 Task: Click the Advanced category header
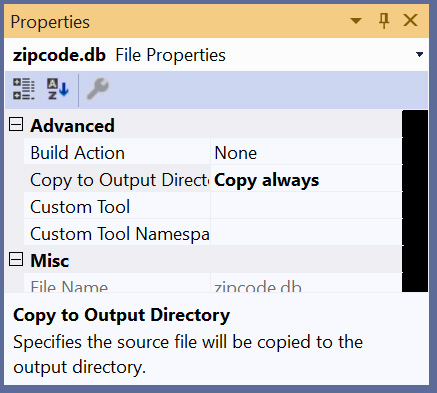72,125
